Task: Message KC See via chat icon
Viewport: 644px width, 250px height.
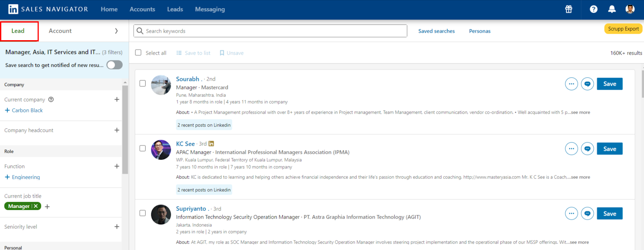Action: coord(587,149)
